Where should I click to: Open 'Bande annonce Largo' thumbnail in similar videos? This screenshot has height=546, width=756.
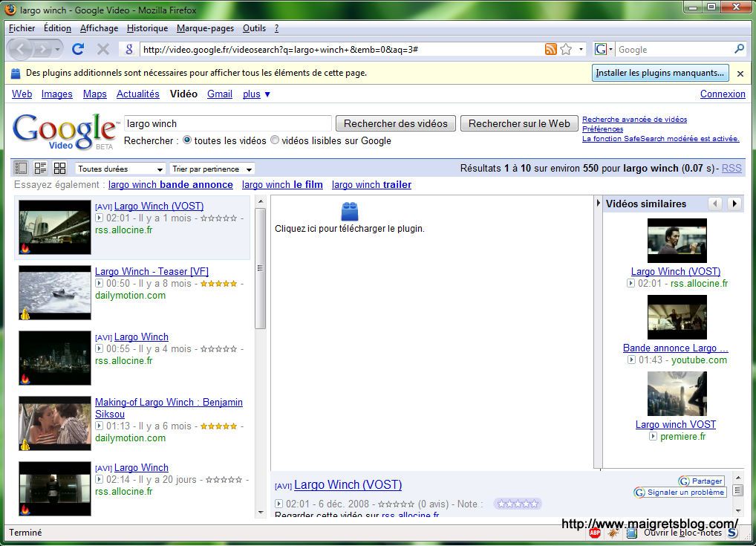[x=677, y=317]
